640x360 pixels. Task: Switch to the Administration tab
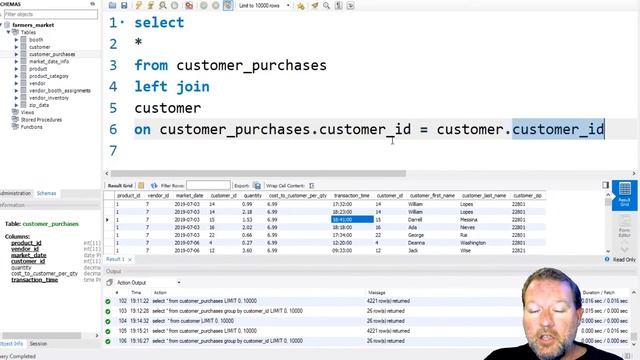point(15,193)
